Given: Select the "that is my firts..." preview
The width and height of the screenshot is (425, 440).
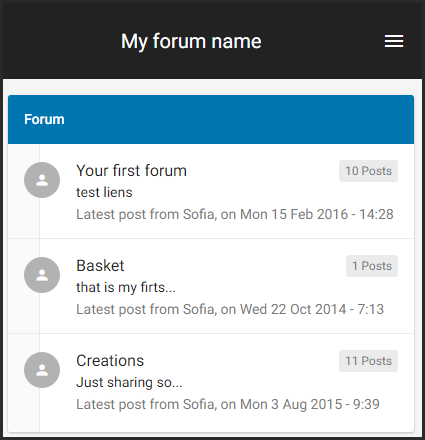Looking at the screenshot, I should [126, 287].
